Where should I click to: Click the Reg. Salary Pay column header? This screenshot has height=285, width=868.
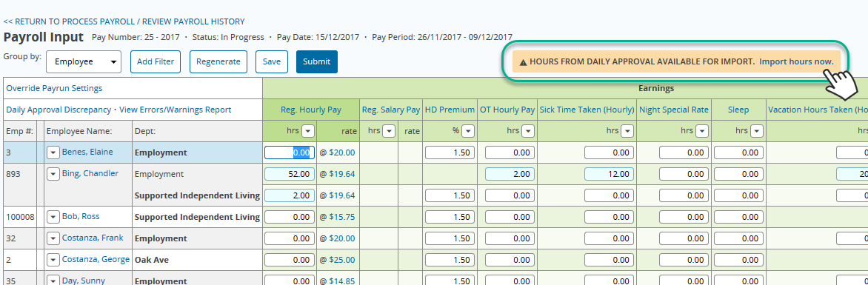click(391, 110)
